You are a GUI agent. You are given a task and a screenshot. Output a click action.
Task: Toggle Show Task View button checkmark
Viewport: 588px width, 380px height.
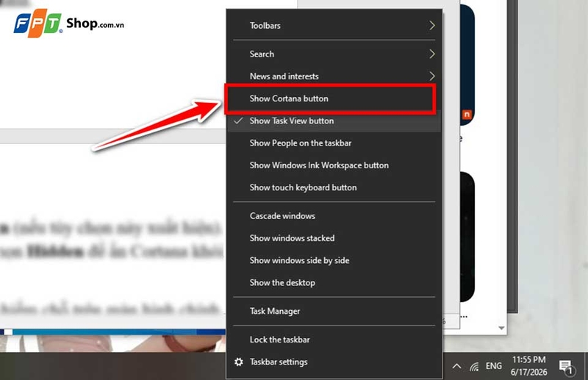334,121
